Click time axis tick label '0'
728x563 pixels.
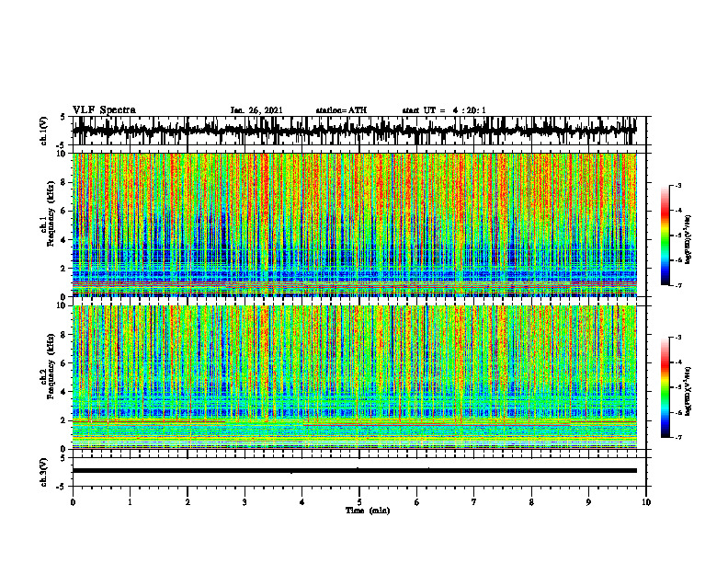pyautogui.click(x=73, y=502)
